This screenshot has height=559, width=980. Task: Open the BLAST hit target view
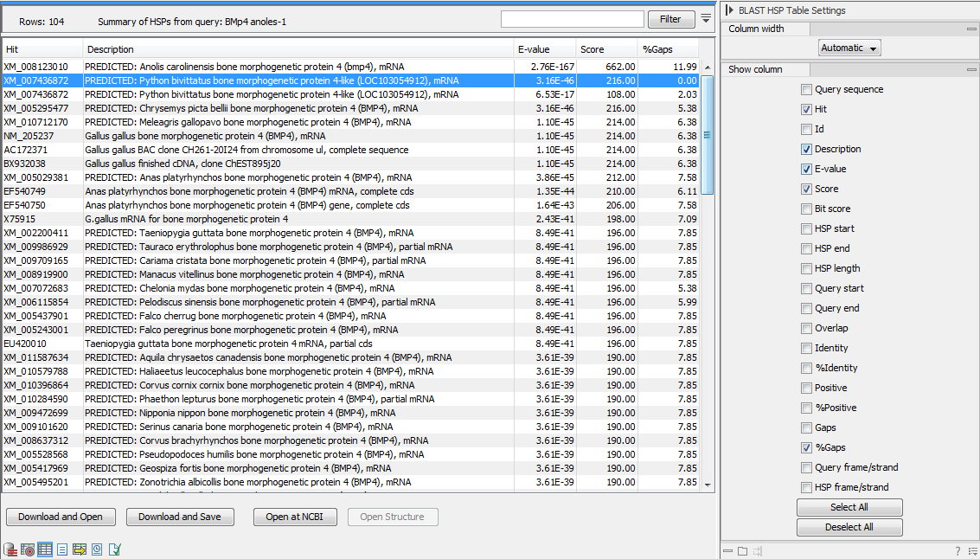click(x=27, y=549)
